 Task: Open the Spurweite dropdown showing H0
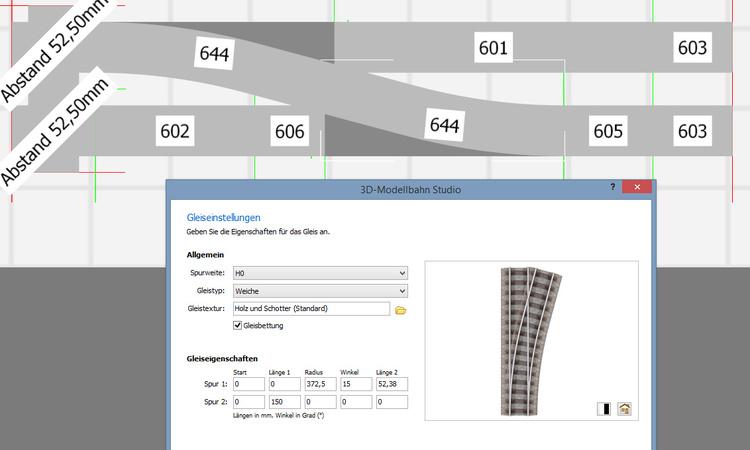click(x=319, y=273)
